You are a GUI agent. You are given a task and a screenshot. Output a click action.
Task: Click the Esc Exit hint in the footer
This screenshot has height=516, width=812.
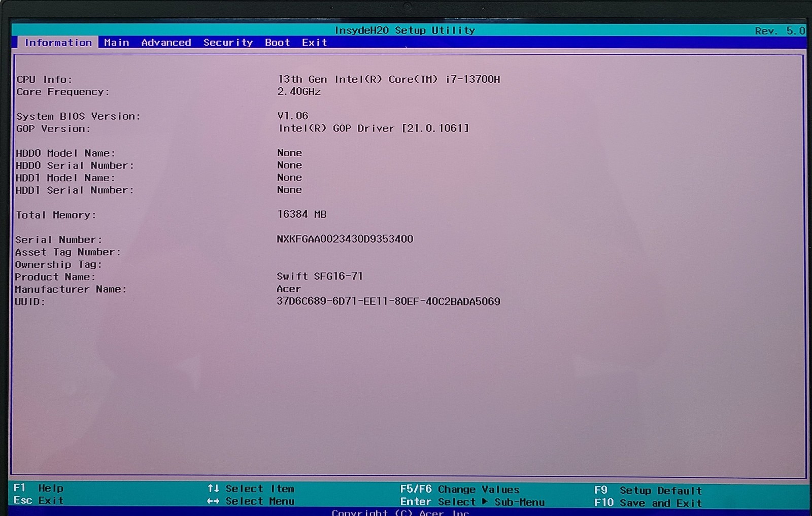coord(39,501)
